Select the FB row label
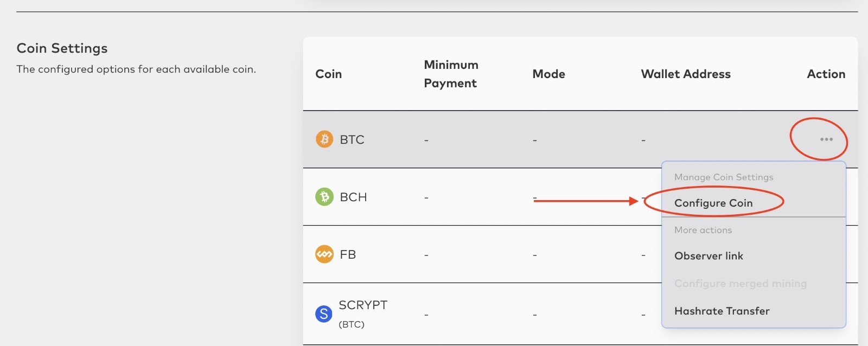The image size is (868, 346). click(x=348, y=254)
